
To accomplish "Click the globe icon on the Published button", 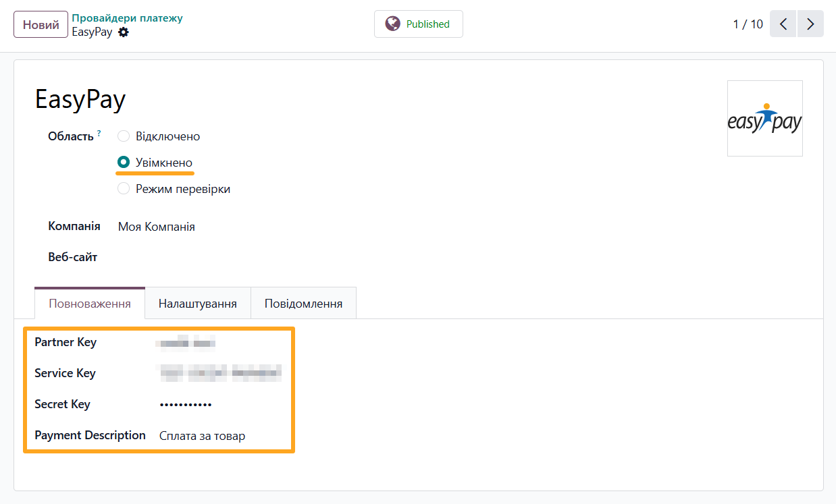I will coord(392,24).
